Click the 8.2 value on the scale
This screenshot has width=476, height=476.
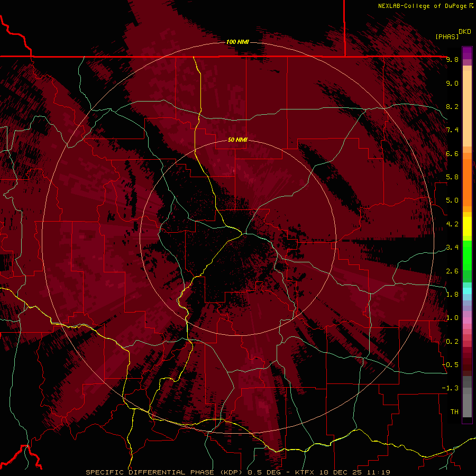point(452,106)
